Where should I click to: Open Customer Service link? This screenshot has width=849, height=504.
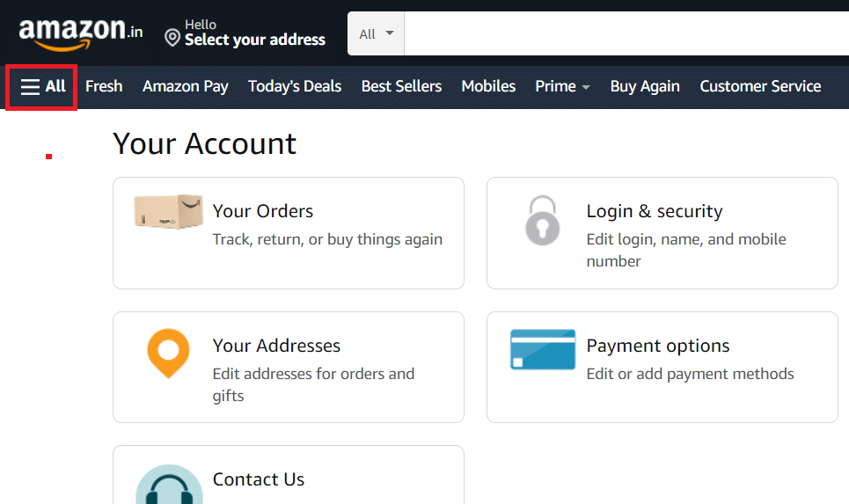pos(760,86)
